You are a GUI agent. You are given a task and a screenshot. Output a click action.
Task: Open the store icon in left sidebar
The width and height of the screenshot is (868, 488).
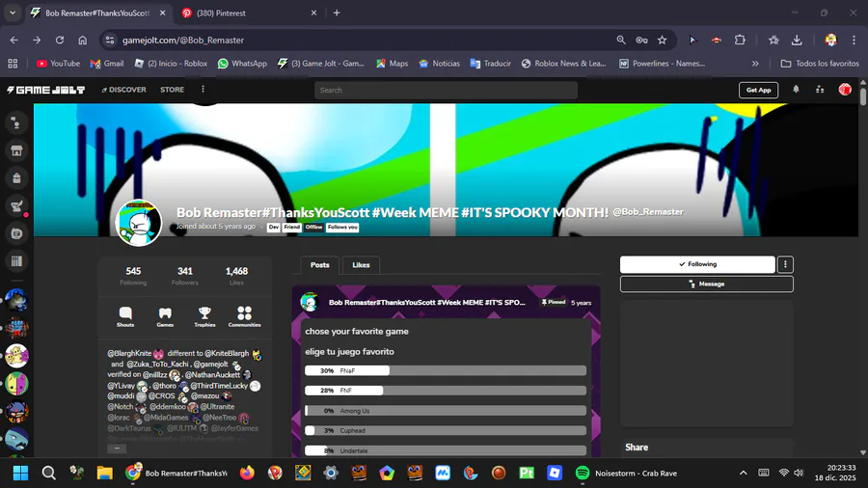[16, 150]
